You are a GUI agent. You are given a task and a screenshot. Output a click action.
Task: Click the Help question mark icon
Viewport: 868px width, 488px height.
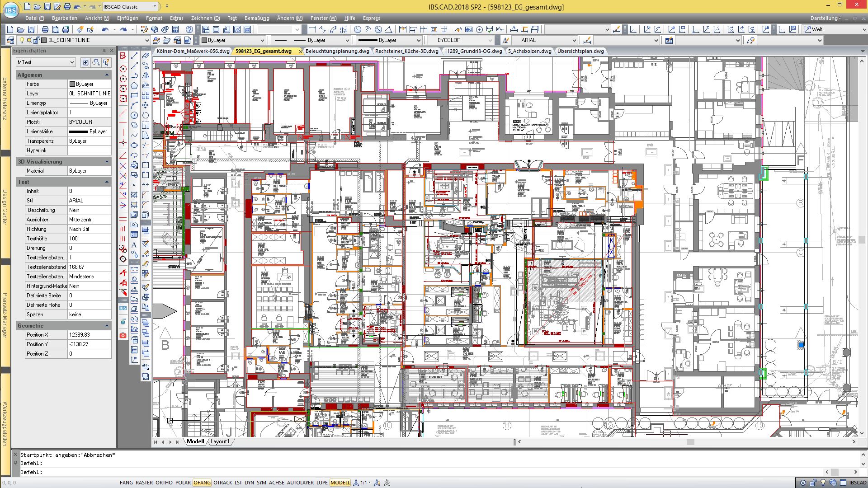[x=189, y=29]
